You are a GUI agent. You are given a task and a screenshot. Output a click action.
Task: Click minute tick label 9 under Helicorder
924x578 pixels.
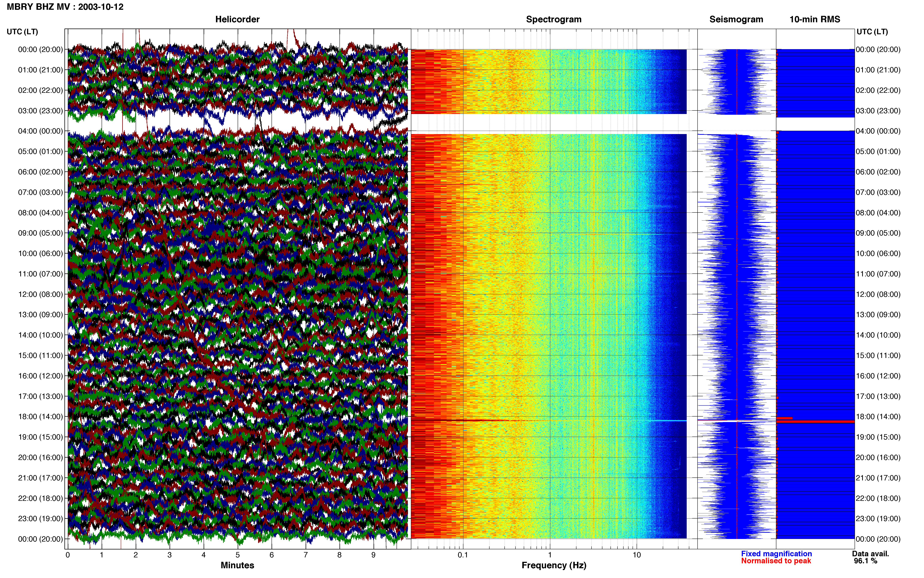click(x=373, y=555)
